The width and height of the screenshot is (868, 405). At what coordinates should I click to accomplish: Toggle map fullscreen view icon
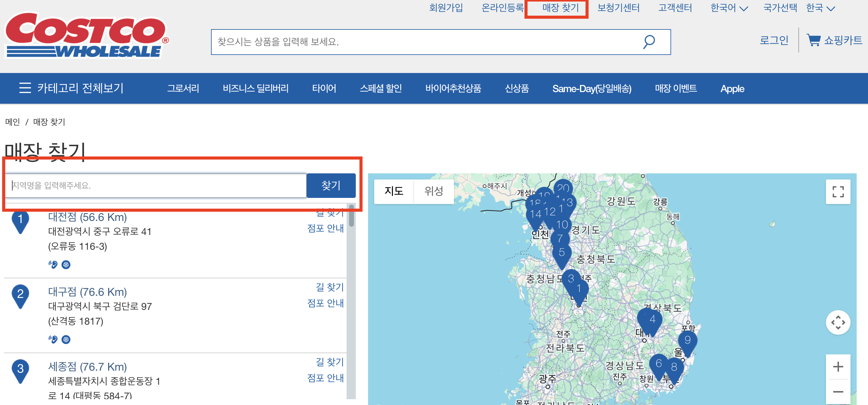coord(838,191)
